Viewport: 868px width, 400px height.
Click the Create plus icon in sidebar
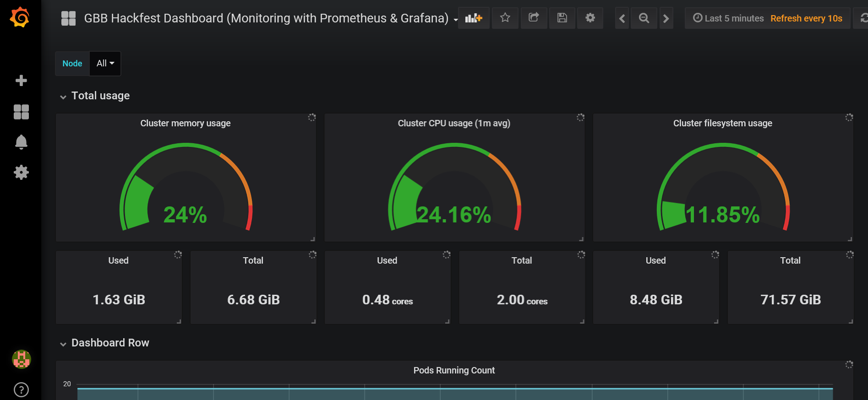[21, 81]
